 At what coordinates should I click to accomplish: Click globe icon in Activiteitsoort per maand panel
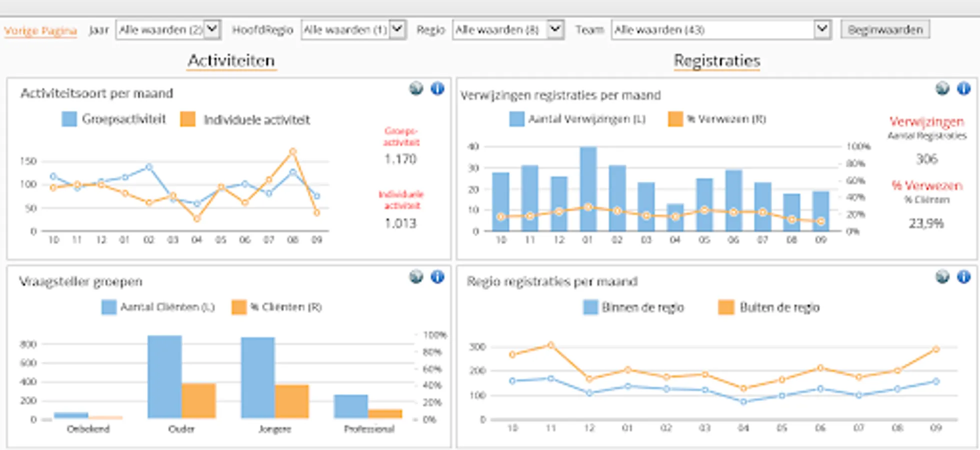[416, 88]
